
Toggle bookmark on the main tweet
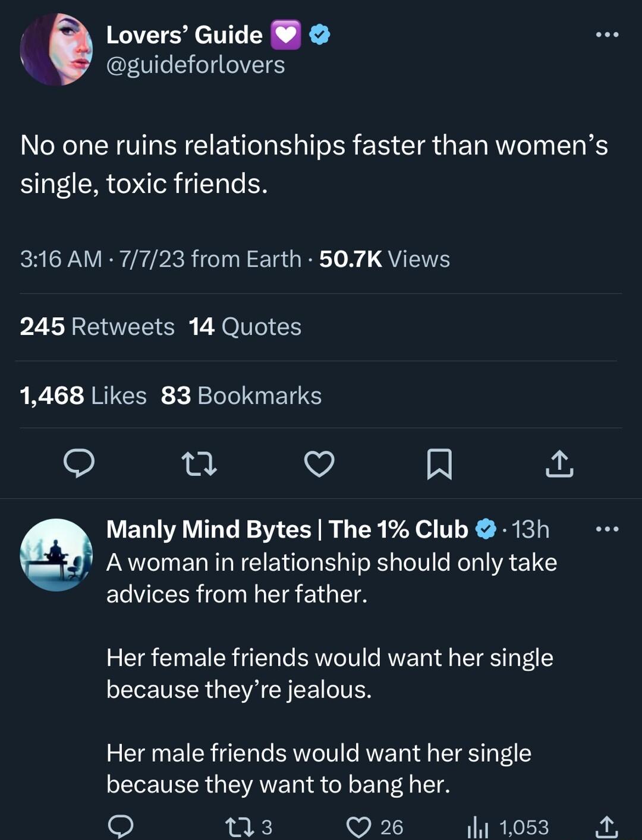(439, 465)
